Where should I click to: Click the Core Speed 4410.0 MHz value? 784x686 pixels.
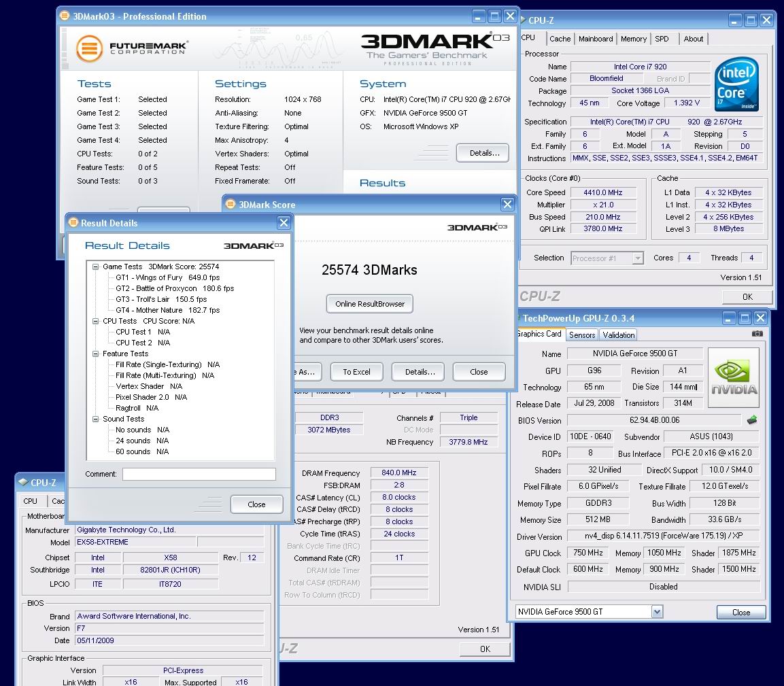click(603, 192)
